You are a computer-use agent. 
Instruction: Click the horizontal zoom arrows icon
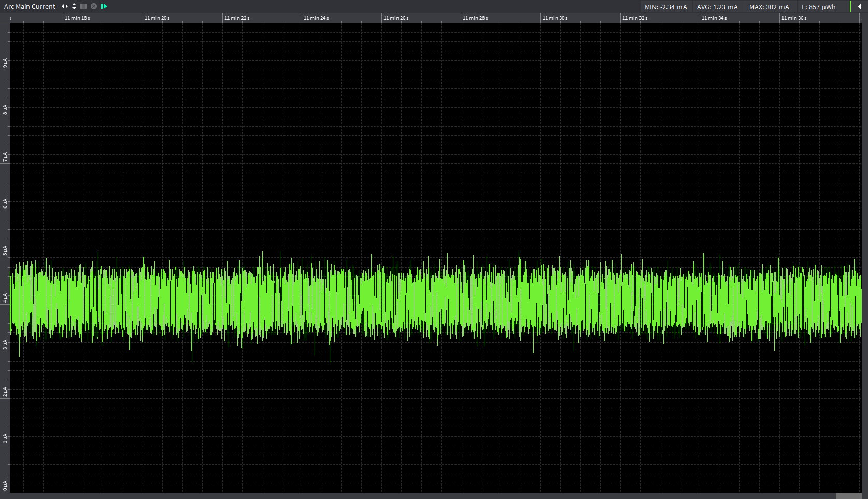[65, 6]
